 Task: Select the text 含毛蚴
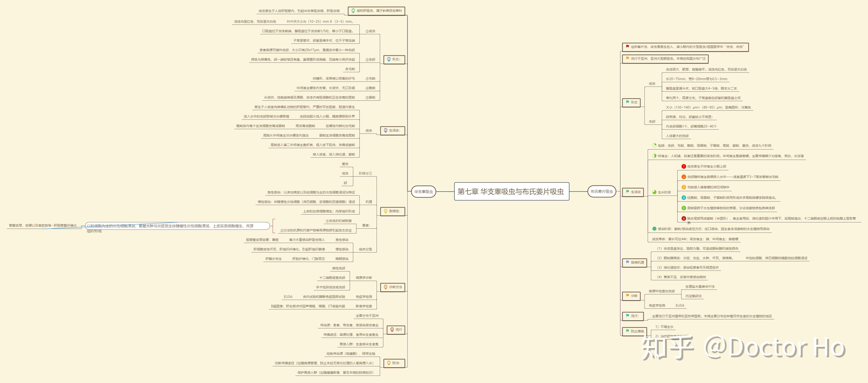(350, 69)
